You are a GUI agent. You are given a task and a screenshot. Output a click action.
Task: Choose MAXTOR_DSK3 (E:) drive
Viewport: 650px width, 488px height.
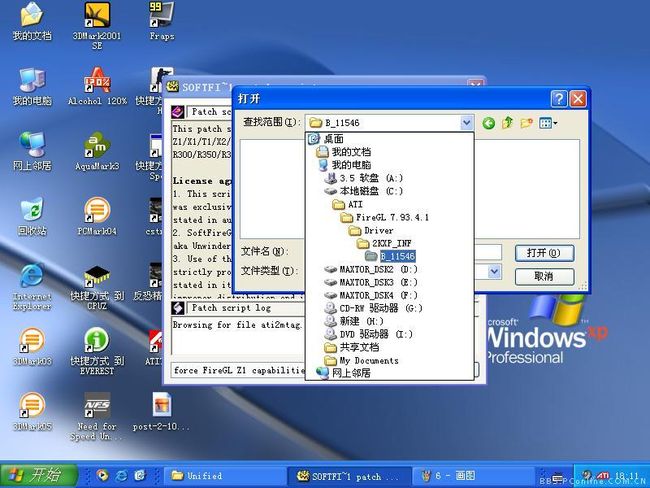[x=371, y=282]
